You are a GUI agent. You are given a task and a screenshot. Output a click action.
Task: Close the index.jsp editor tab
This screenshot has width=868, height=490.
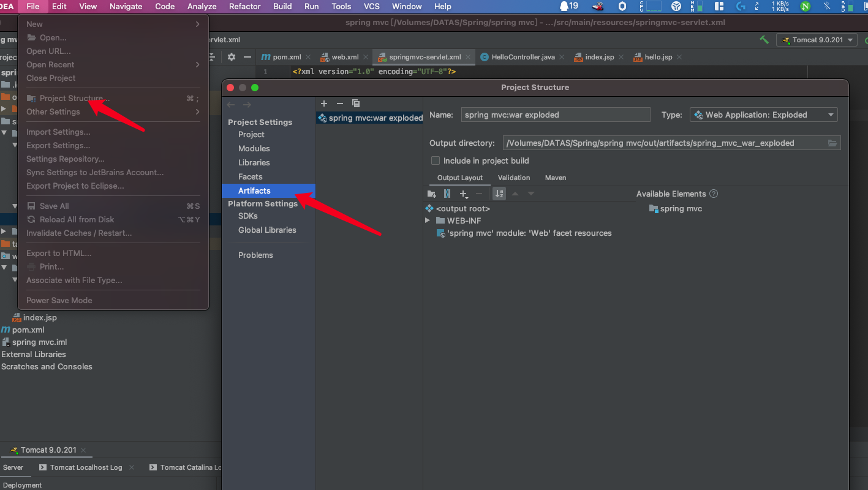click(x=621, y=57)
